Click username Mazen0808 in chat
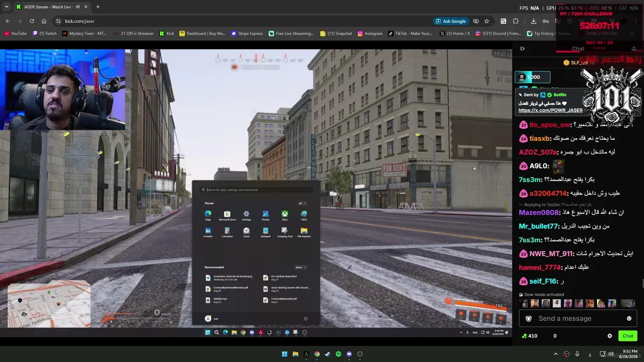 click(x=539, y=212)
